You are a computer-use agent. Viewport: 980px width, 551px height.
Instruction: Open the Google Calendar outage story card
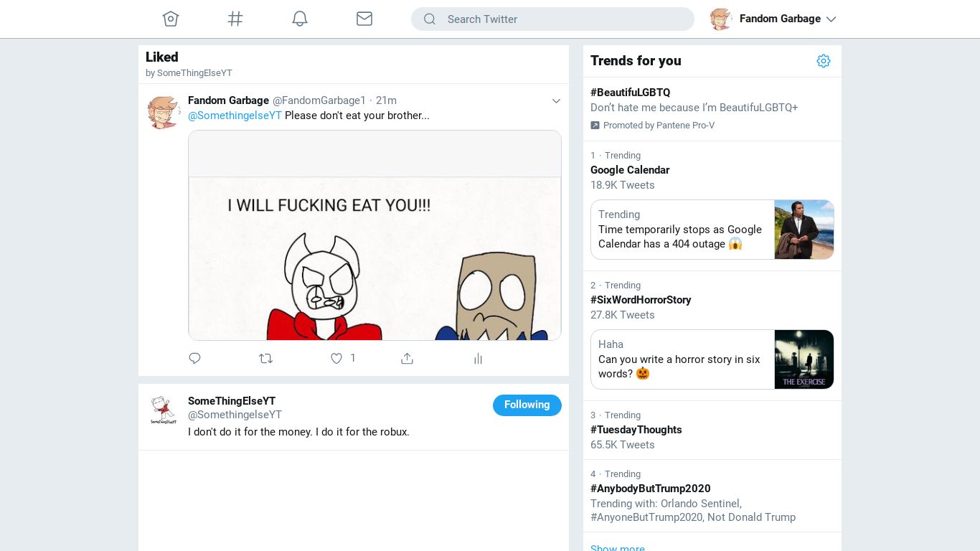tap(712, 230)
